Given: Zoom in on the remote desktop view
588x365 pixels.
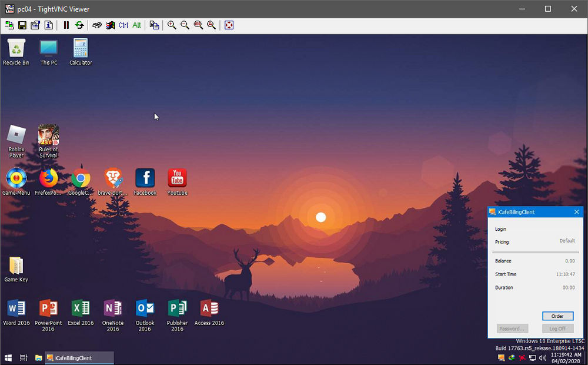Looking at the screenshot, I should click(172, 25).
